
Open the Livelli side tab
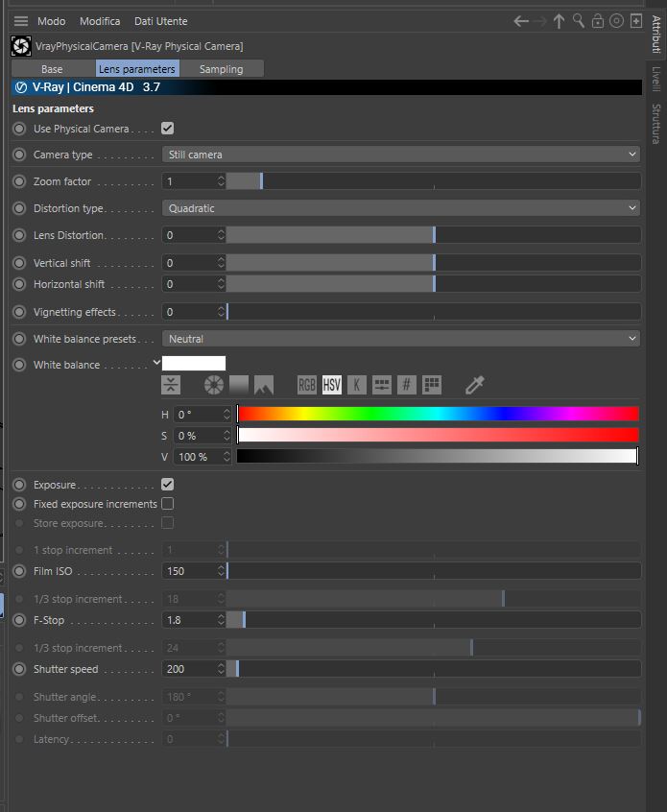pyautogui.click(x=656, y=80)
